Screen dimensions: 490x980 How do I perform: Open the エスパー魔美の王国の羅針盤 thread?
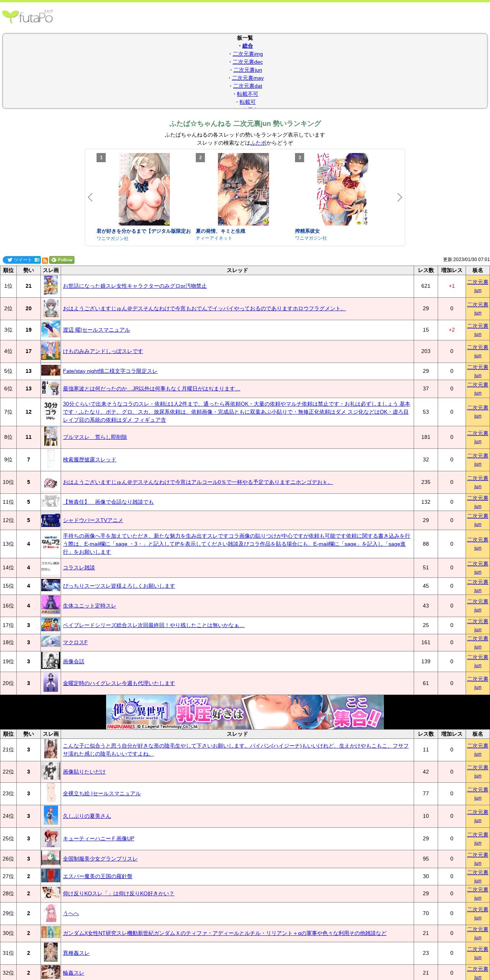(x=98, y=876)
